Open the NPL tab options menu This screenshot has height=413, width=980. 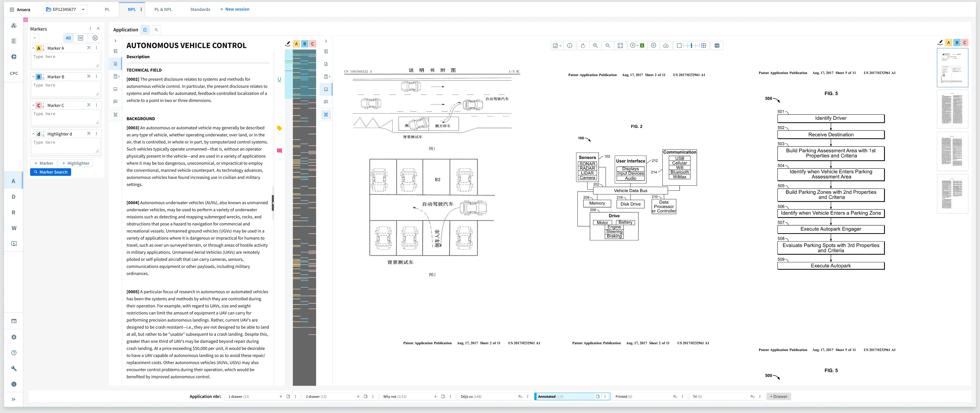tap(141, 9)
